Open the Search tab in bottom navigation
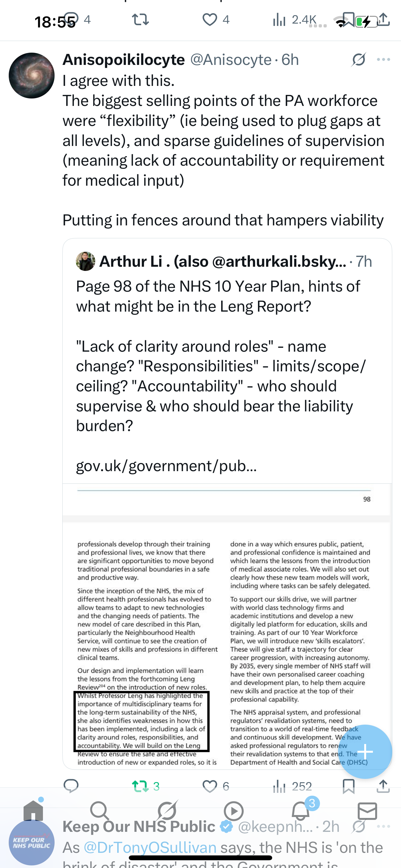This screenshot has height=868, width=401. pos(100,811)
